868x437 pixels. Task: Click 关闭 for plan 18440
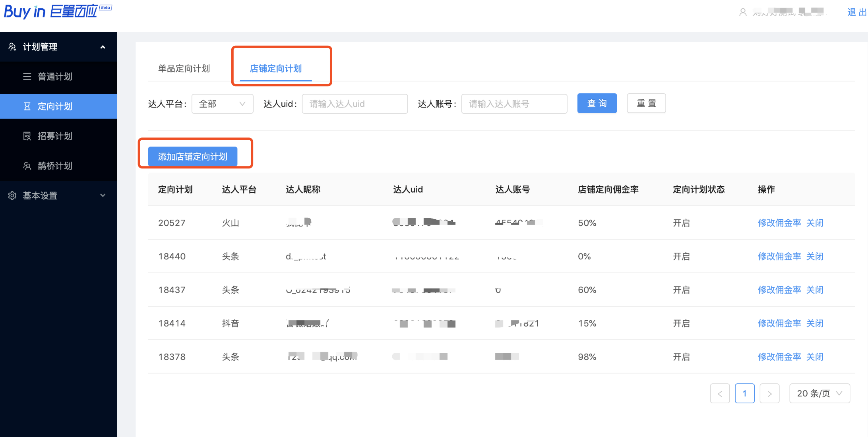[815, 256]
